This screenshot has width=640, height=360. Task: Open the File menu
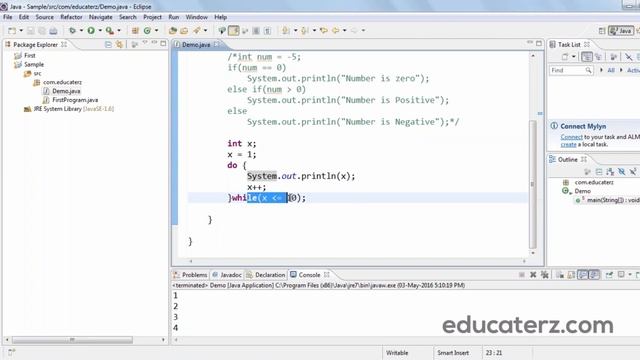click(x=7, y=17)
